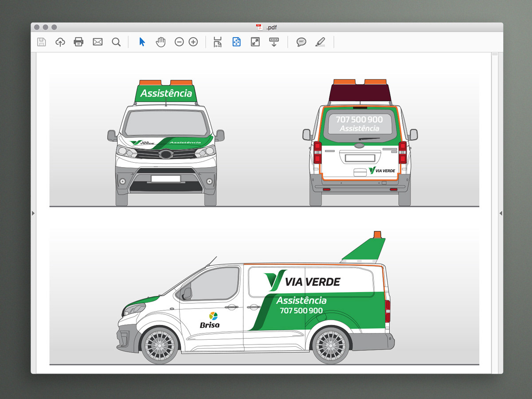
Task: Click the fit width scrolling icon
Action: pos(218,42)
